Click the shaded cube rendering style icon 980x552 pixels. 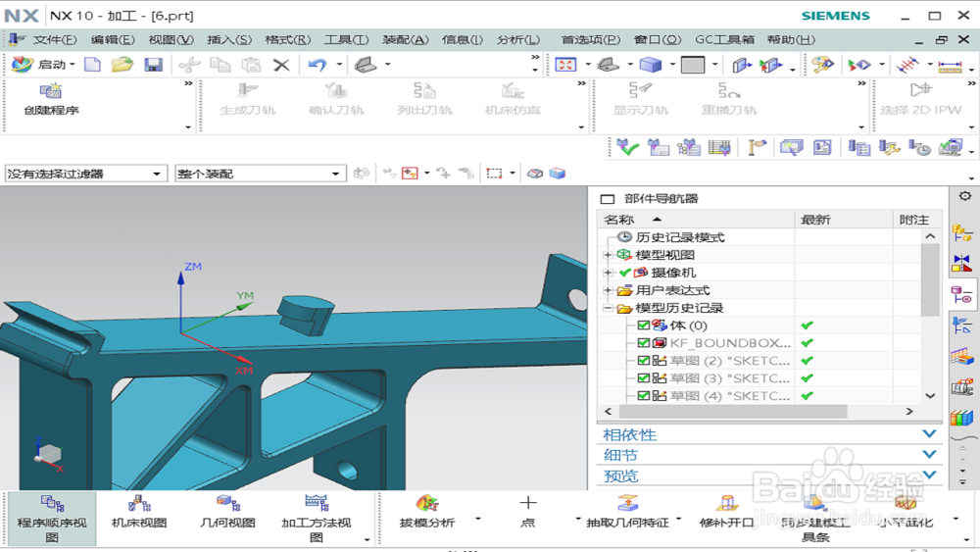(651, 65)
